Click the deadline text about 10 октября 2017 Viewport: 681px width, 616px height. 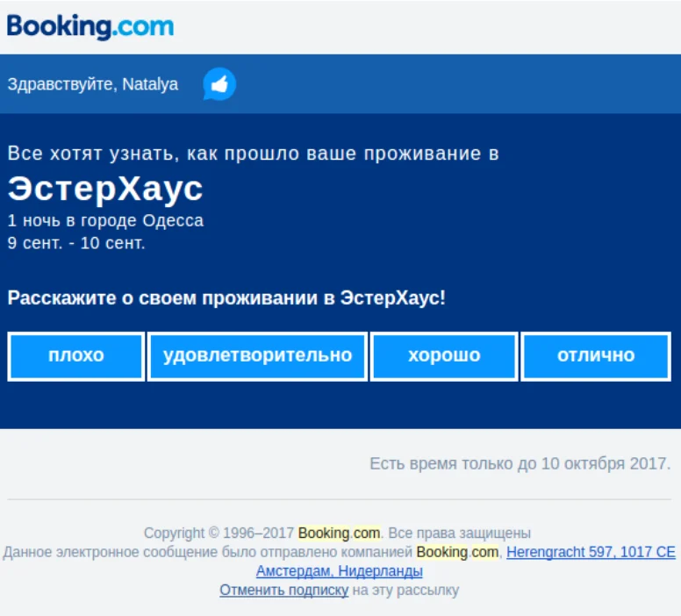tap(520, 463)
